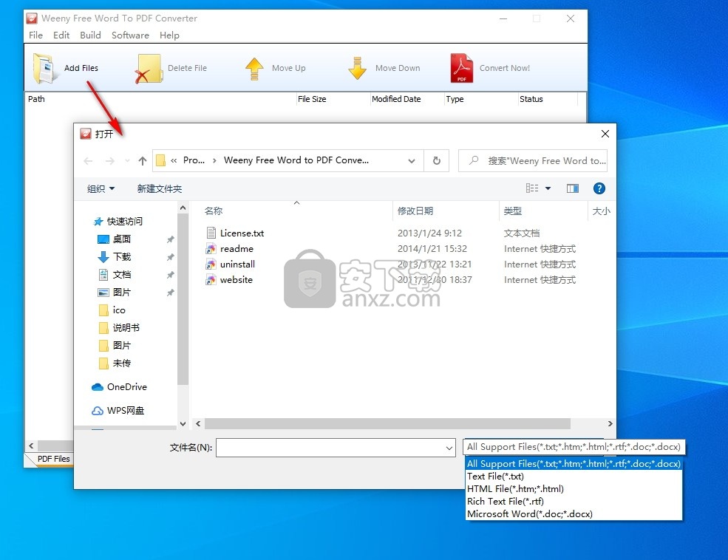728x560 pixels.
Task: Click the sidebar scroll up arrow
Action: pos(183,208)
